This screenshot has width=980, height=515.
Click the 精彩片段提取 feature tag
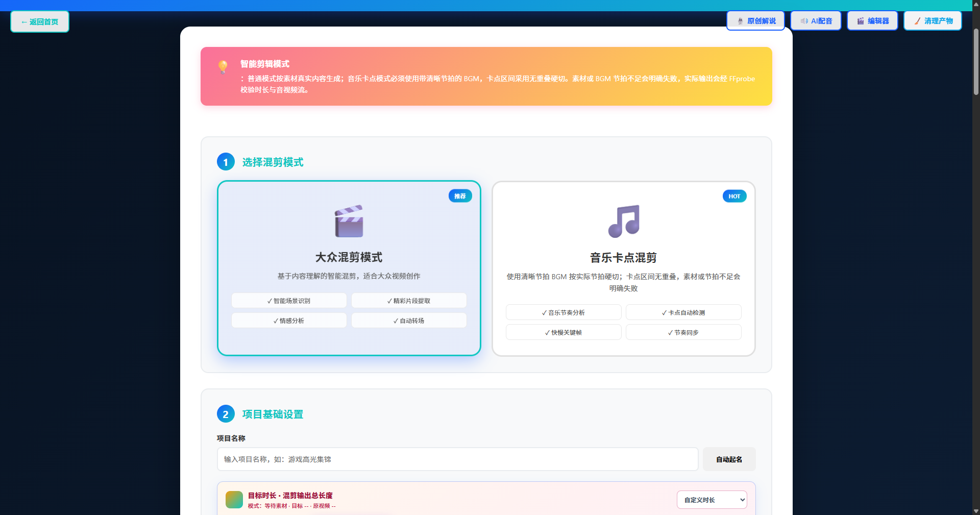tap(409, 301)
